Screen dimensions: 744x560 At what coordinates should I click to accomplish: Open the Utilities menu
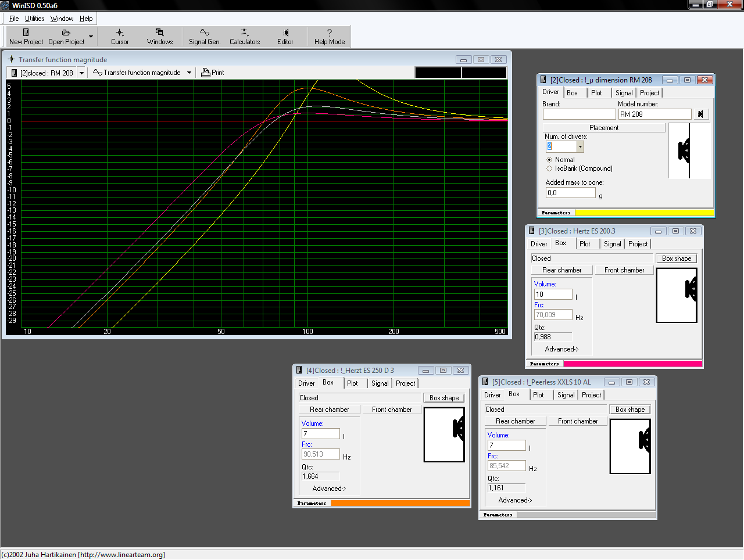[34, 19]
